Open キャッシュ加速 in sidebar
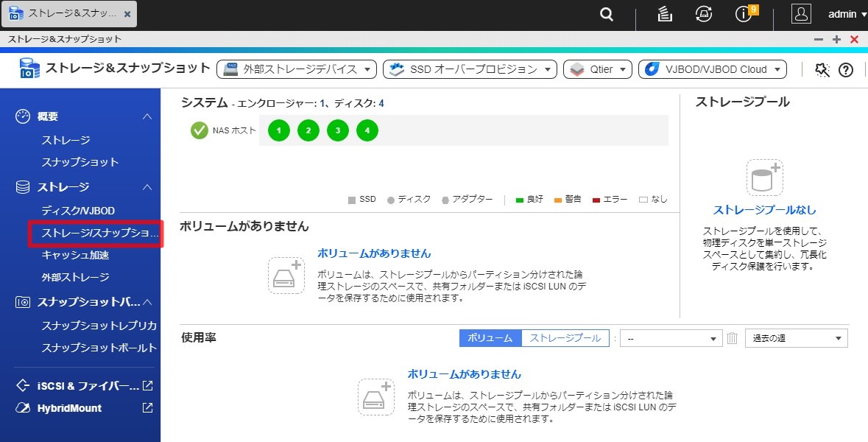 pos(75,255)
